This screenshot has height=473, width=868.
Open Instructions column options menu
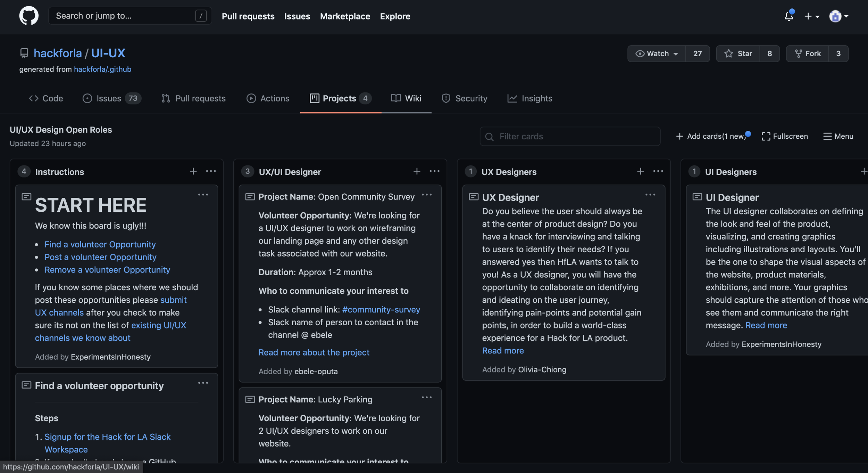point(211,171)
